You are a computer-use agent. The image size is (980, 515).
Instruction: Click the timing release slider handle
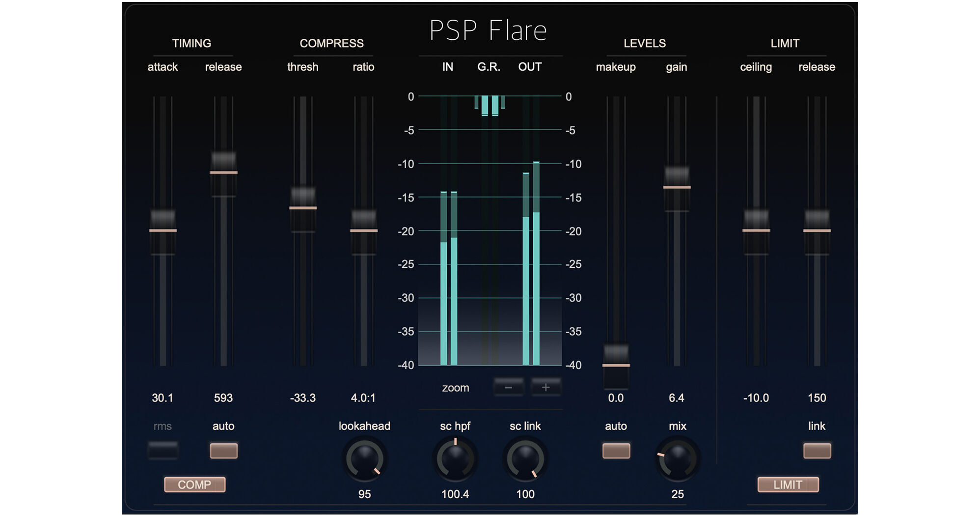(223, 172)
